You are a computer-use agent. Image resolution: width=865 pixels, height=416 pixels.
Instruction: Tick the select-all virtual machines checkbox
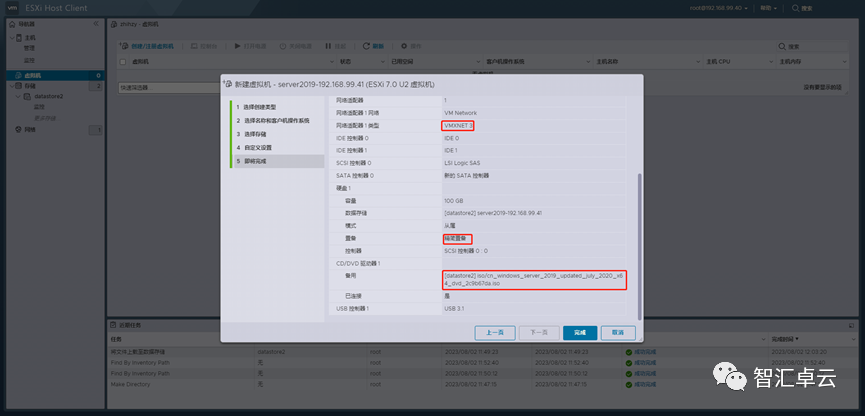point(123,62)
